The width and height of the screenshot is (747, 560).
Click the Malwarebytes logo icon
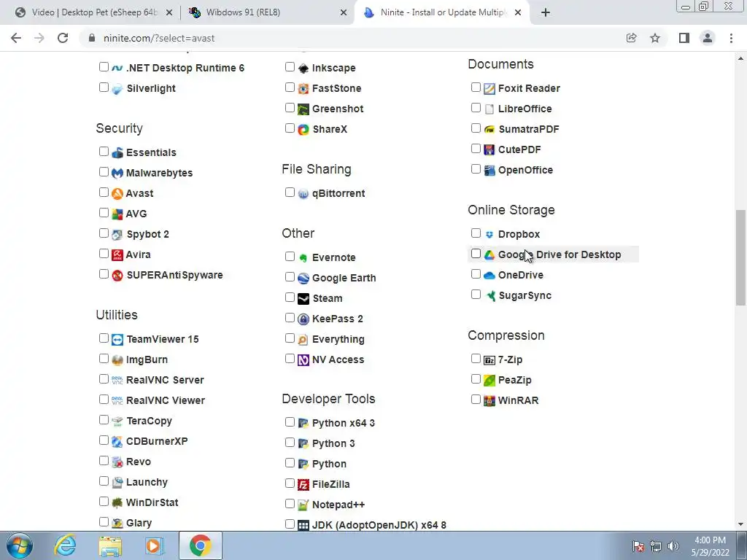(117, 173)
